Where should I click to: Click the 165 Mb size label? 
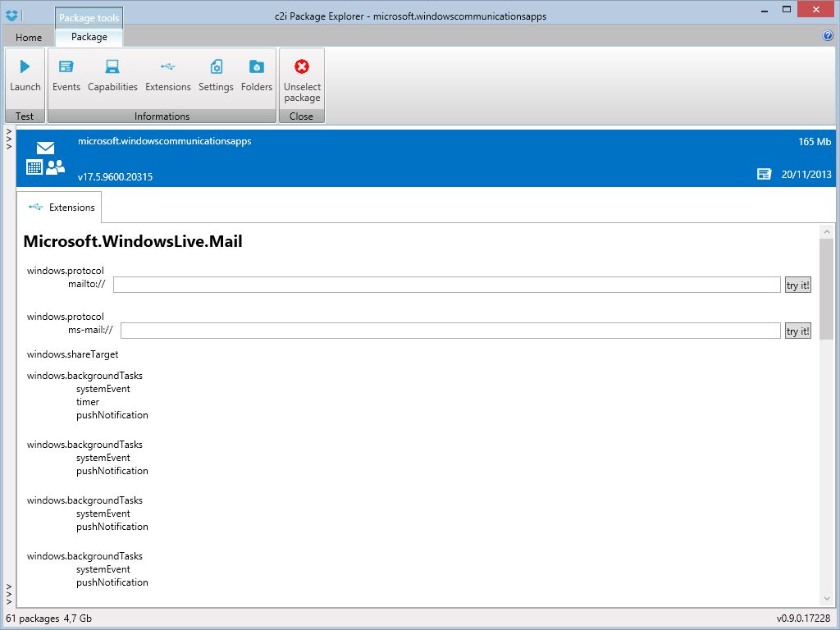point(815,141)
